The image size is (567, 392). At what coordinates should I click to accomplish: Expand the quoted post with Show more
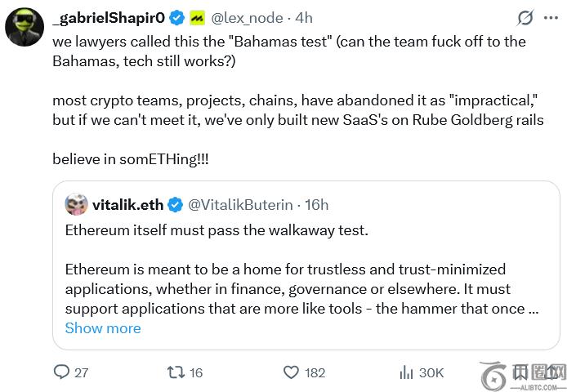(x=103, y=328)
